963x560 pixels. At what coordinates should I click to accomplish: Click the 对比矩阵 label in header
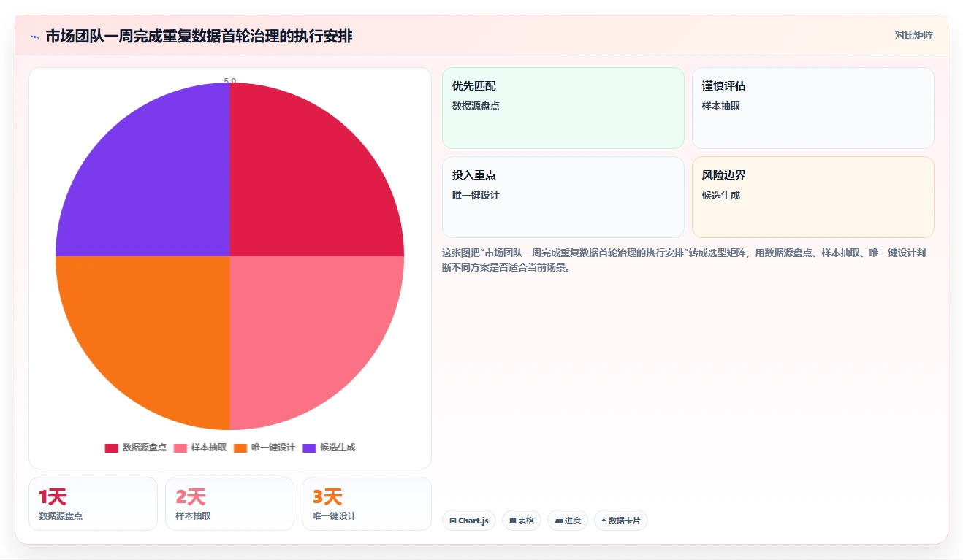tap(913, 35)
